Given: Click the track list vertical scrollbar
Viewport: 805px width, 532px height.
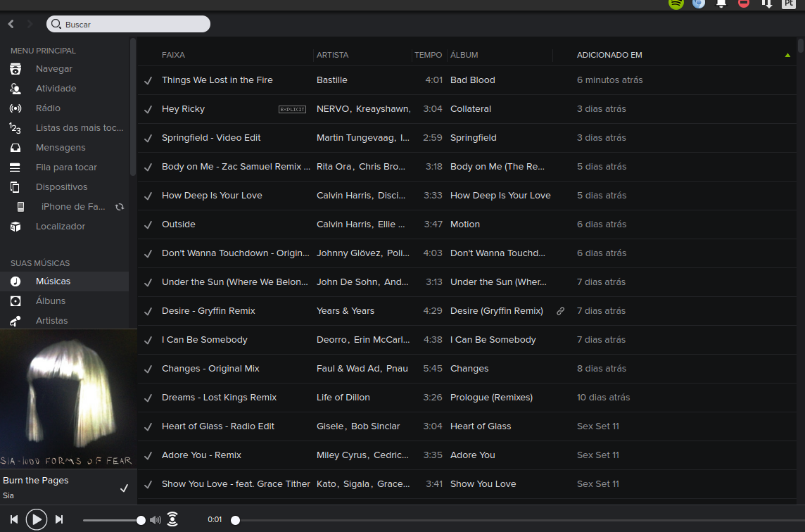Looking at the screenshot, I should pyautogui.click(x=801, y=45).
